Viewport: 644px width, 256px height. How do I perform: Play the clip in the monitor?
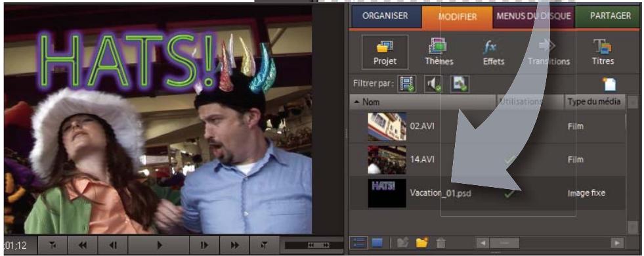pyautogui.click(x=159, y=245)
